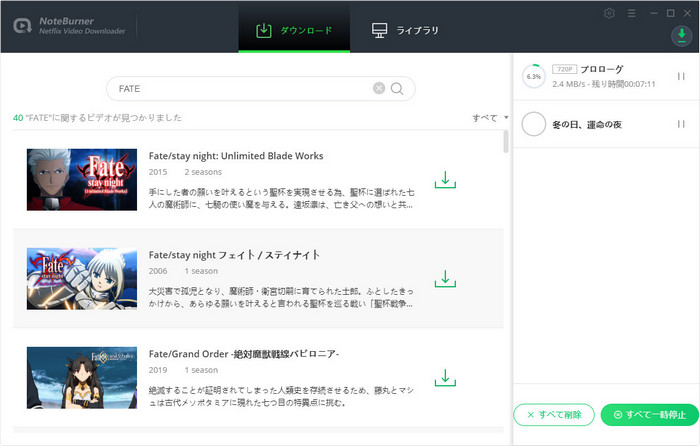Select title Fate/stay night: Unlimited Blade Works
Image resolution: width=700 pixels, height=446 pixels.
[236, 156]
